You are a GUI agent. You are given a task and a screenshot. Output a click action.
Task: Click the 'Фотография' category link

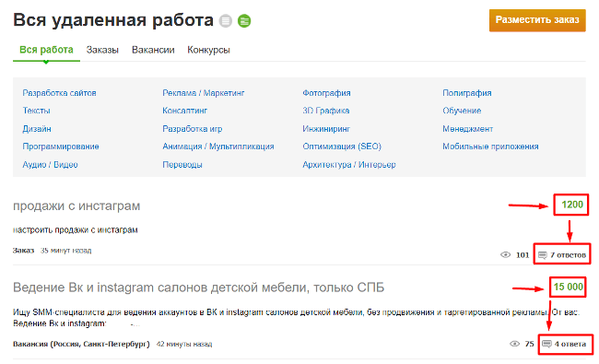point(326,93)
